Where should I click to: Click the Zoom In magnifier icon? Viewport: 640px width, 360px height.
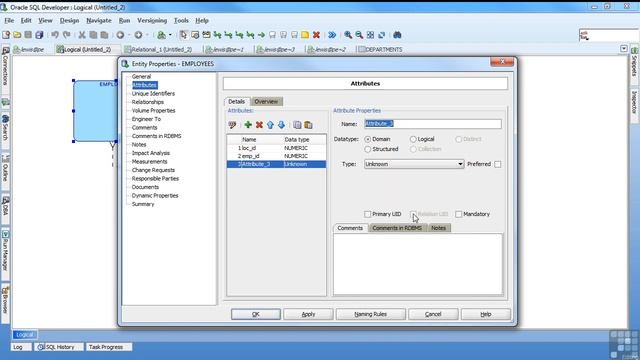(x=348, y=35)
